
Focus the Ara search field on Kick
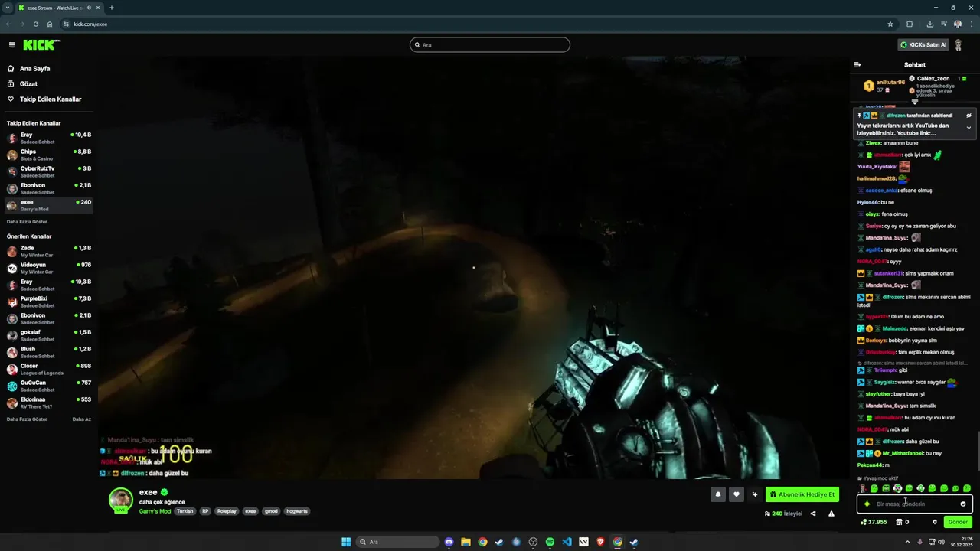point(490,45)
